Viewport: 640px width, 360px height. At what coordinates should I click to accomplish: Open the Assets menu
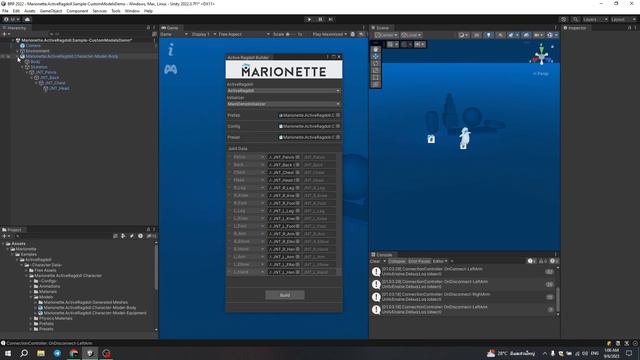point(30,11)
